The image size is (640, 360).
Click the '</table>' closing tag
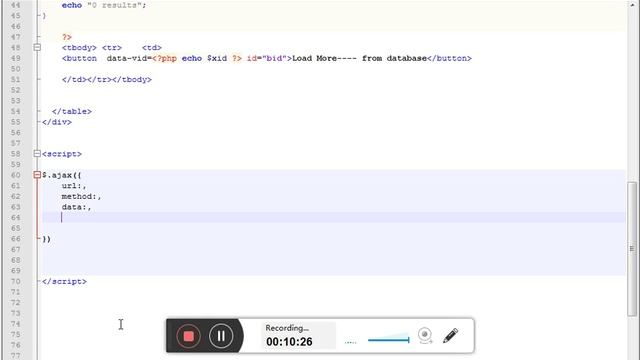pyautogui.click(x=72, y=111)
